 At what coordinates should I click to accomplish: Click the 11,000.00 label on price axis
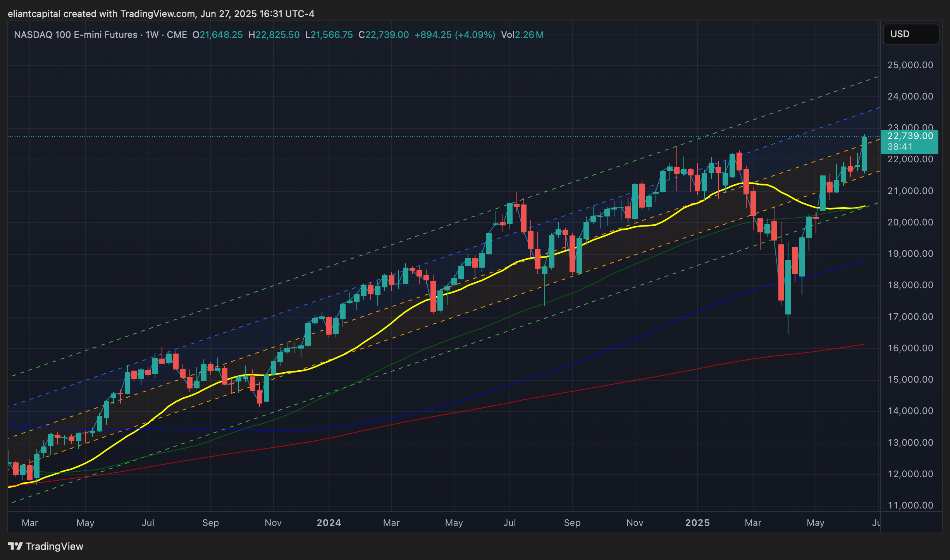click(x=910, y=505)
